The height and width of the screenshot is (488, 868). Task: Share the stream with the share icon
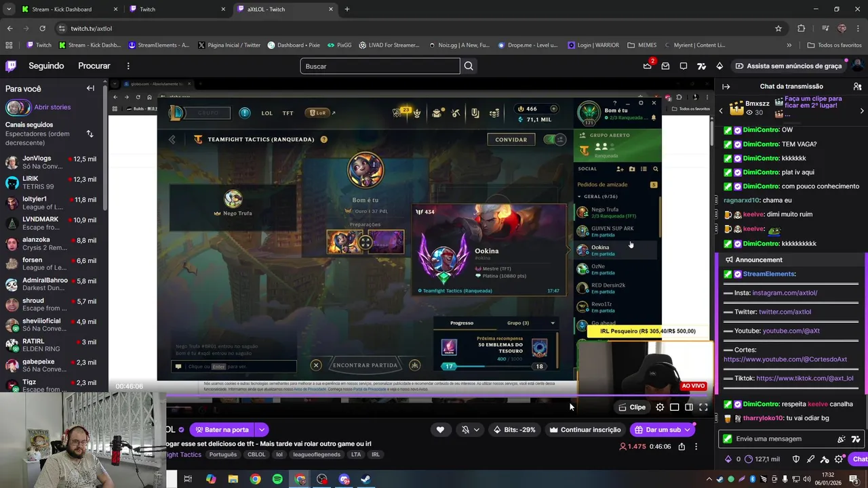pyautogui.click(x=682, y=447)
